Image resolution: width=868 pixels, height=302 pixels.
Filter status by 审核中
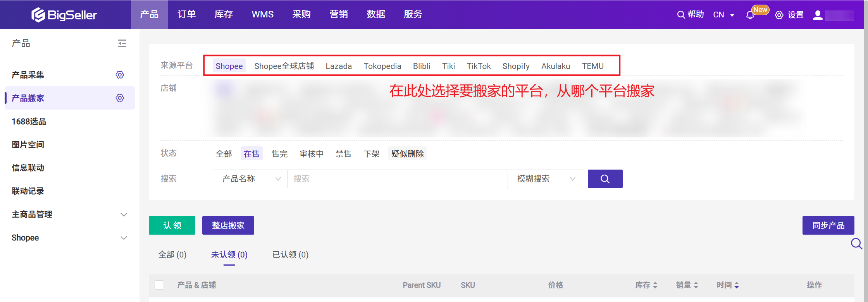[312, 154]
